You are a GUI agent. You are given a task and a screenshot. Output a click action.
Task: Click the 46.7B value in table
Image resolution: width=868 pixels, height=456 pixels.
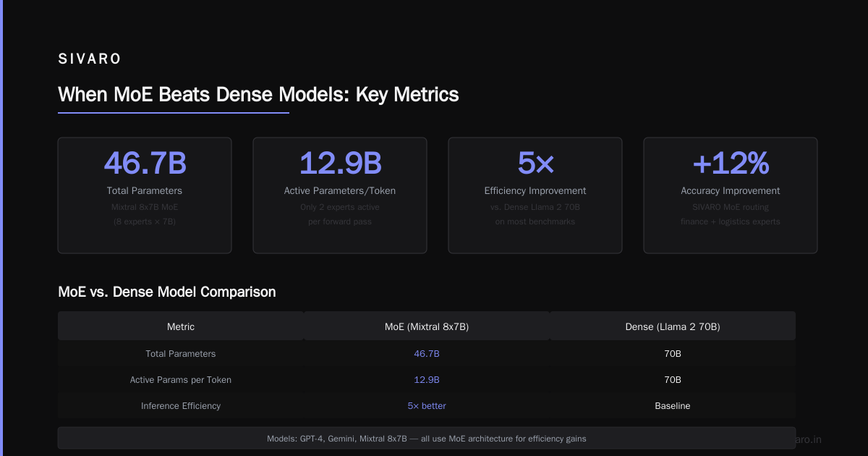click(427, 354)
